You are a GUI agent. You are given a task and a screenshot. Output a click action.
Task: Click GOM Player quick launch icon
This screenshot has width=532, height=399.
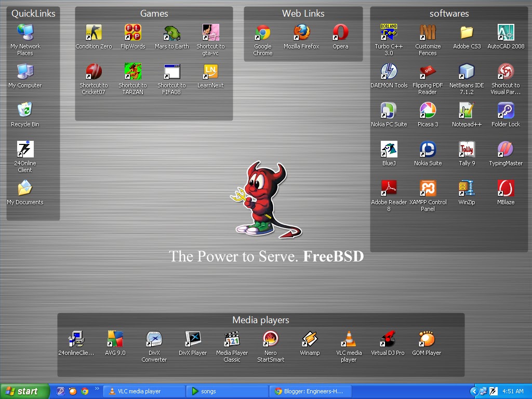[x=73, y=391]
